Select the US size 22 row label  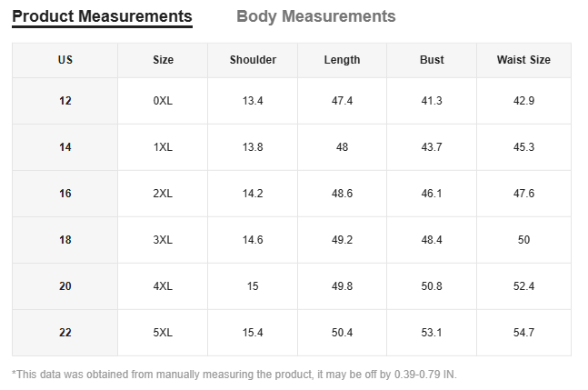tap(65, 333)
